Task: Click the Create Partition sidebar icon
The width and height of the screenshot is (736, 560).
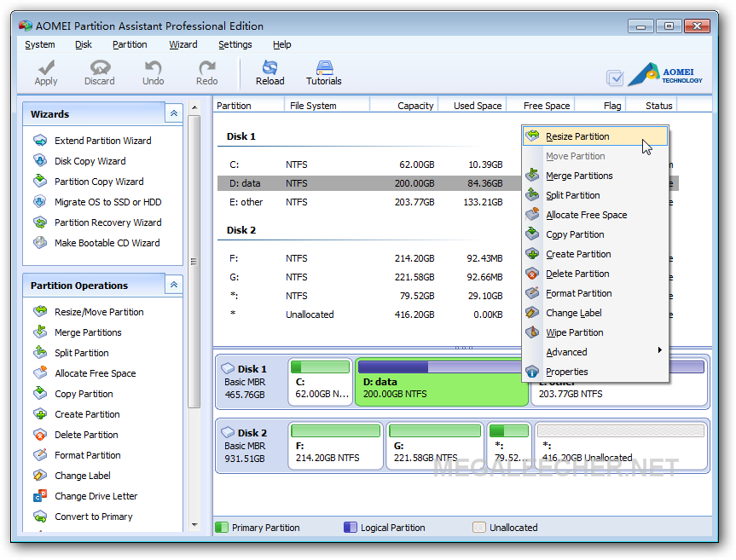Action: 40,414
